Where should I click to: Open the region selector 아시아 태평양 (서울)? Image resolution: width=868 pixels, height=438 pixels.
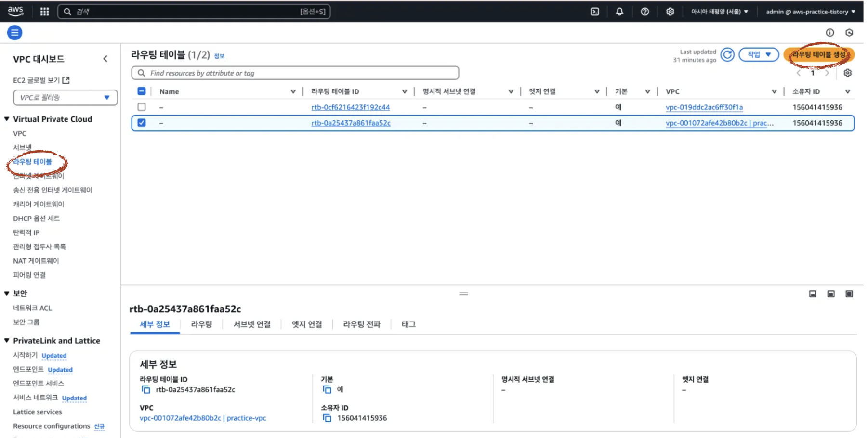click(719, 12)
